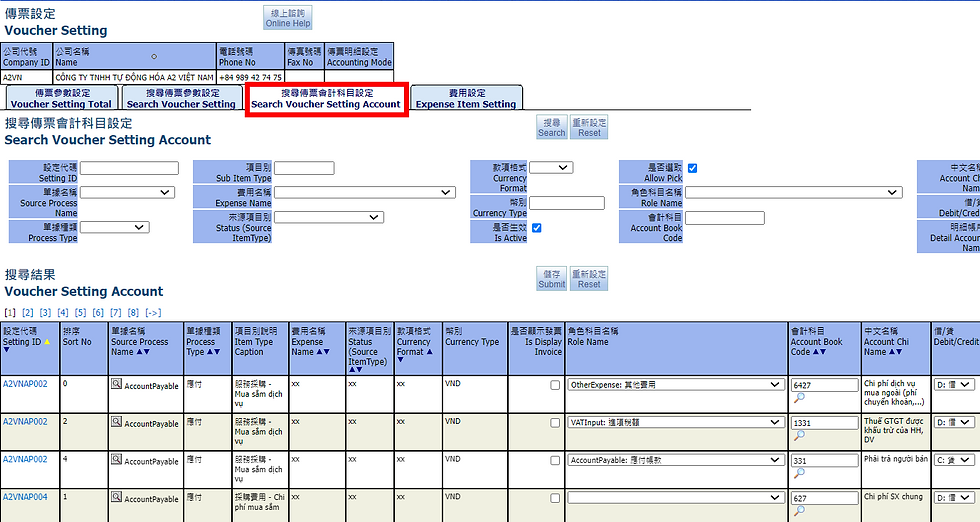The width and height of the screenshot is (980, 522).
Task: Open detail icon beside AccountPayable in 331 row
Action: tap(116, 459)
